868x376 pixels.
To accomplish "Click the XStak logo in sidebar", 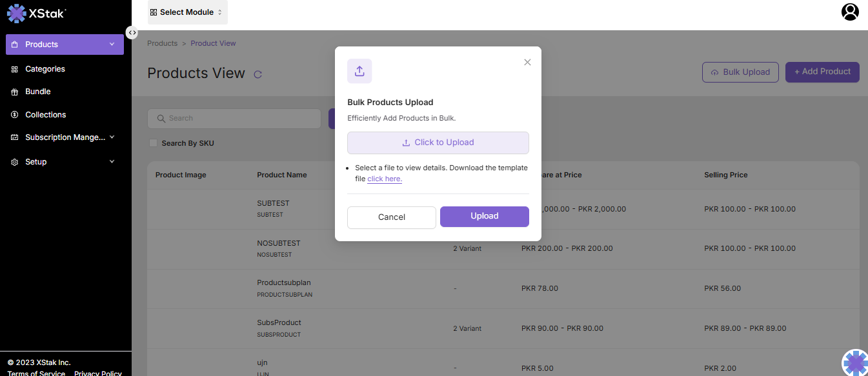I will [x=37, y=14].
